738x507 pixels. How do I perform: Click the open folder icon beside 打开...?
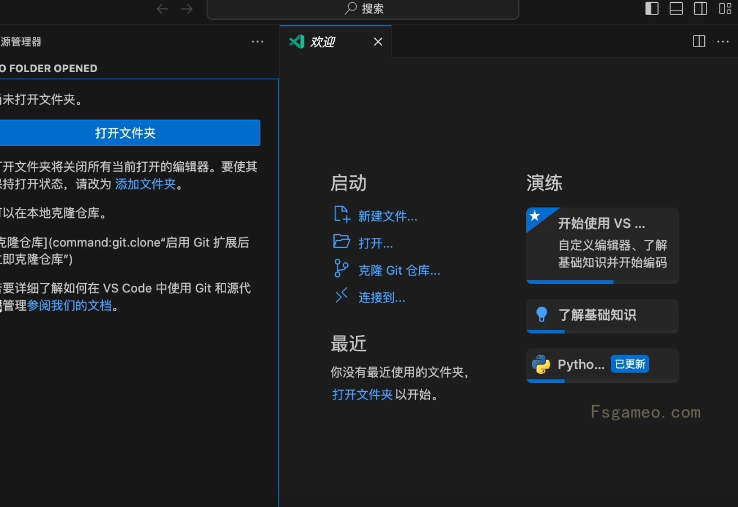point(342,241)
